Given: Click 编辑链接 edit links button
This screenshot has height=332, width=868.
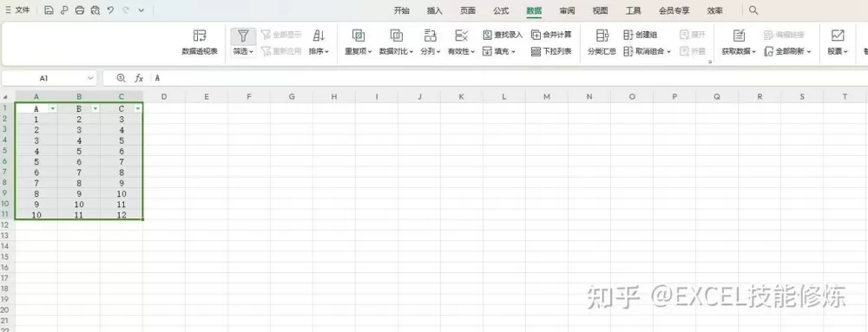Looking at the screenshot, I should [785, 35].
